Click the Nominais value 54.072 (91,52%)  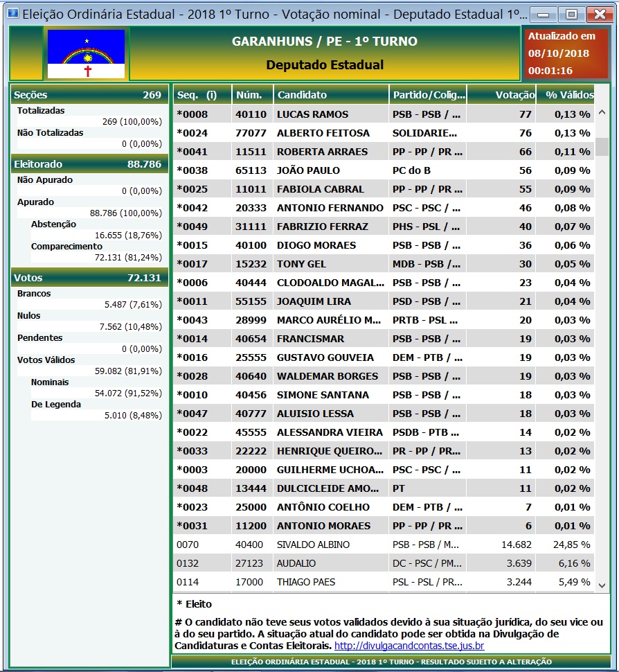[128, 394]
